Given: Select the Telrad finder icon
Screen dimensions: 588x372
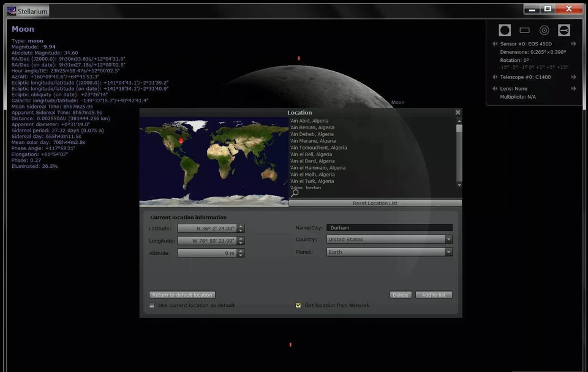Looking at the screenshot, I should (544, 29).
